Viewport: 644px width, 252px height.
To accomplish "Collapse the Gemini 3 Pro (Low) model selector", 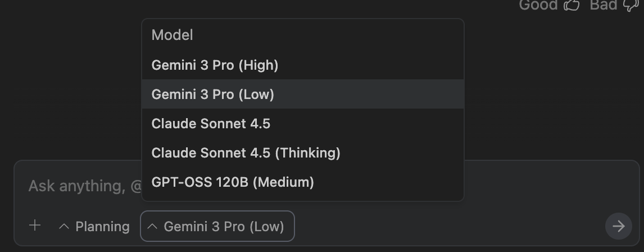I will pos(217,226).
